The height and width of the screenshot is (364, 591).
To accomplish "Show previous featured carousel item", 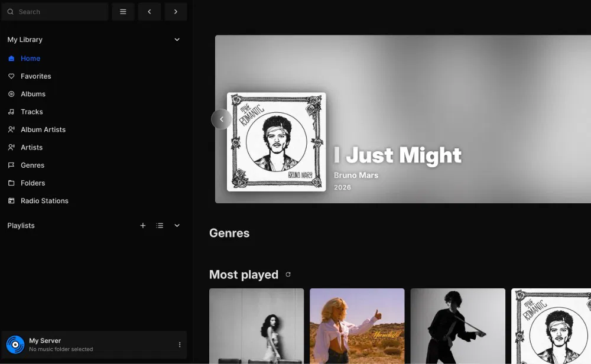I will coord(222,119).
